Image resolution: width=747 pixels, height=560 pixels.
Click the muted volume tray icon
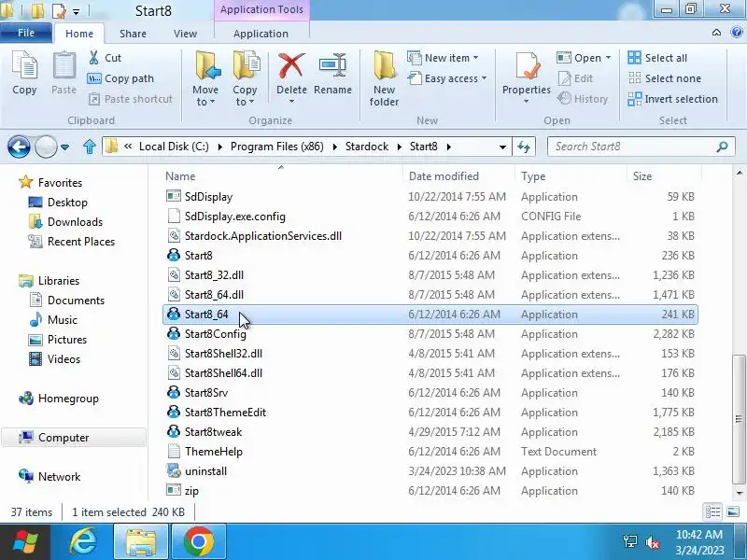tap(652, 542)
